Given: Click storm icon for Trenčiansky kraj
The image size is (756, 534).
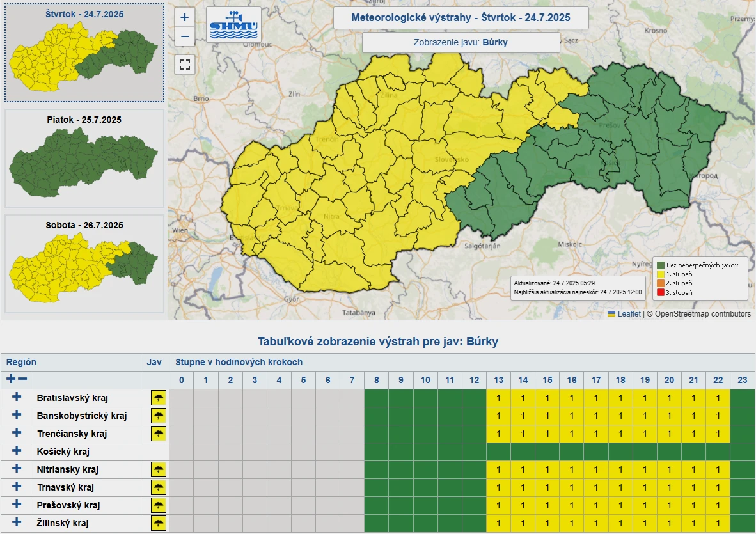Looking at the screenshot, I should (x=158, y=434).
